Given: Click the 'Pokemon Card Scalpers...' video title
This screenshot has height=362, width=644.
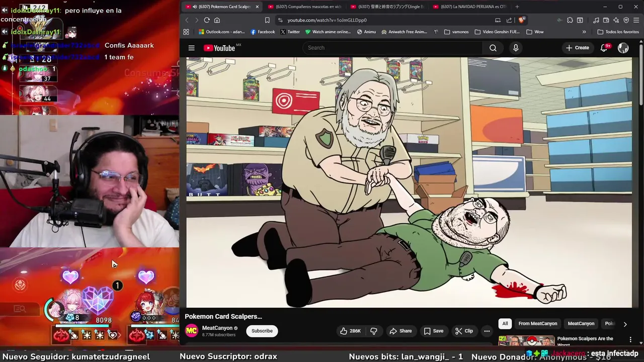Looking at the screenshot, I should 223,316.
